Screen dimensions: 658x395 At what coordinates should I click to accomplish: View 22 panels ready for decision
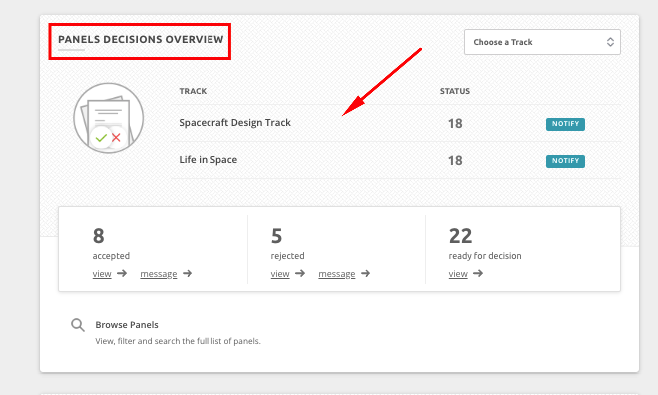point(458,274)
